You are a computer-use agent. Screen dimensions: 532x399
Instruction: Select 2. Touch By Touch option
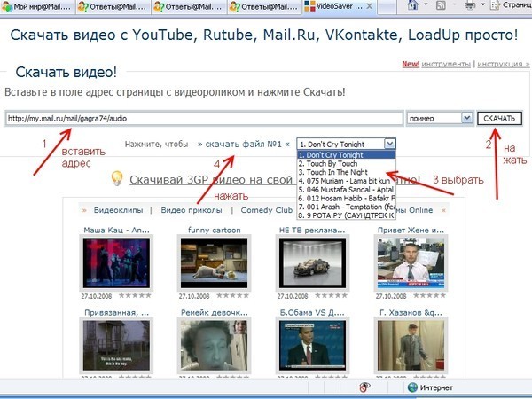(347, 163)
